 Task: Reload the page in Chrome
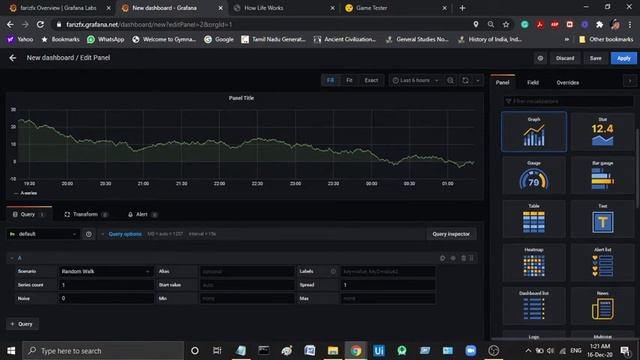tap(40, 24)
